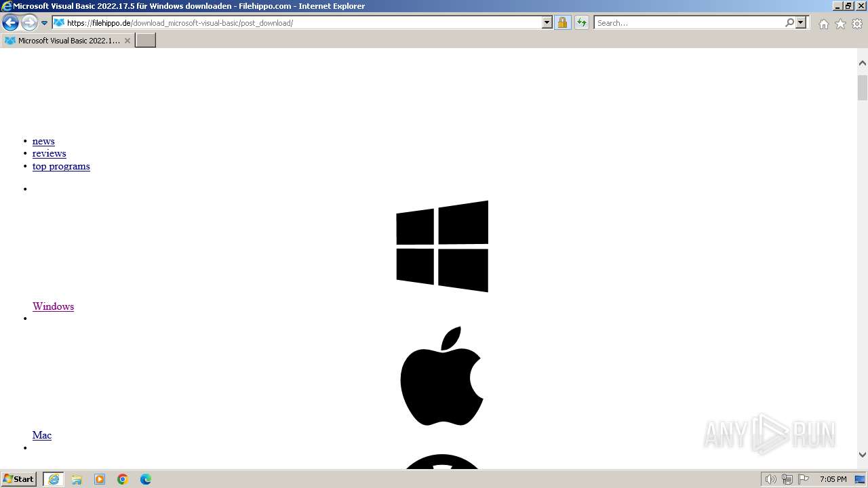Open the Start menu

(19, 479)
